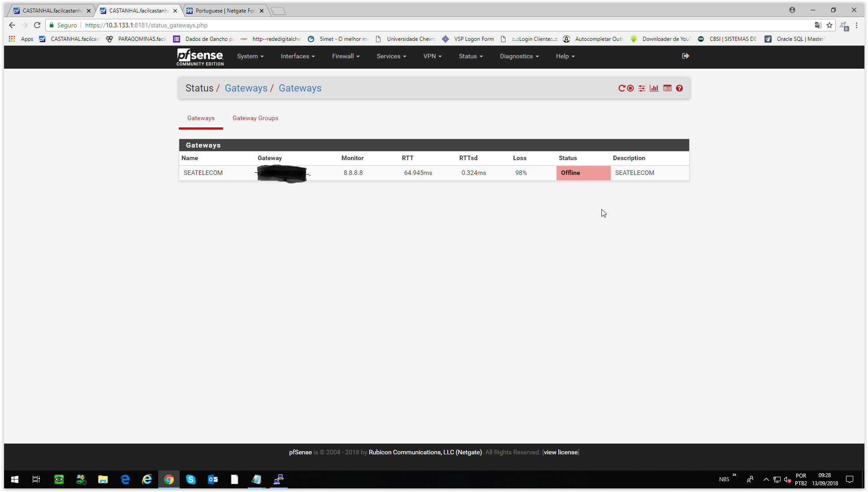Open the Diagnostics dropdown menu

519,56
